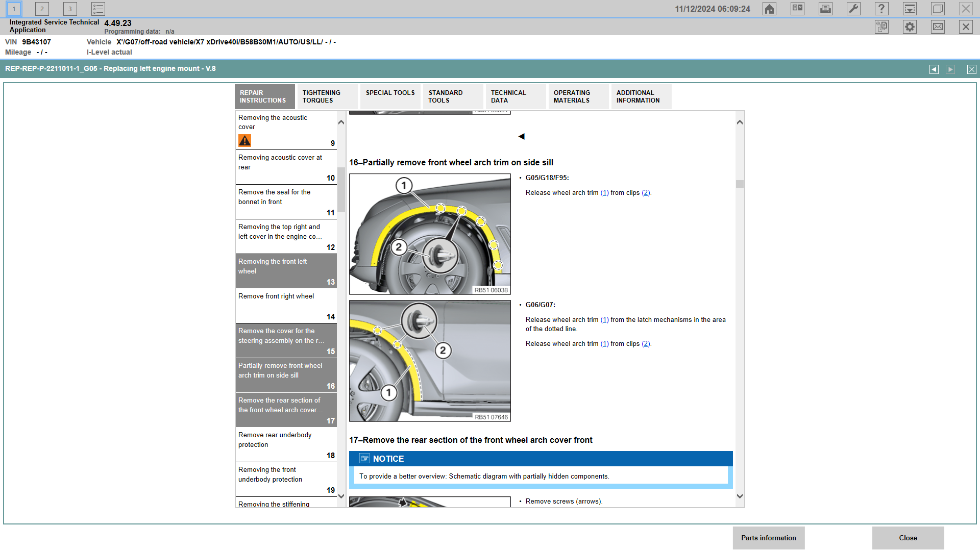Click the back navigation arrow on document header
This screenshot has height=551, width=980.
(x=934, y=69)
